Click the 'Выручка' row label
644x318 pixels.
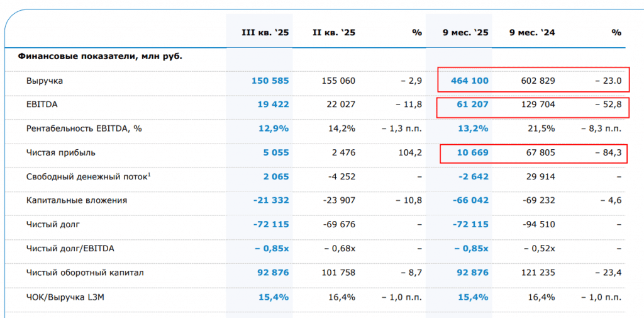tap(45, 81)
